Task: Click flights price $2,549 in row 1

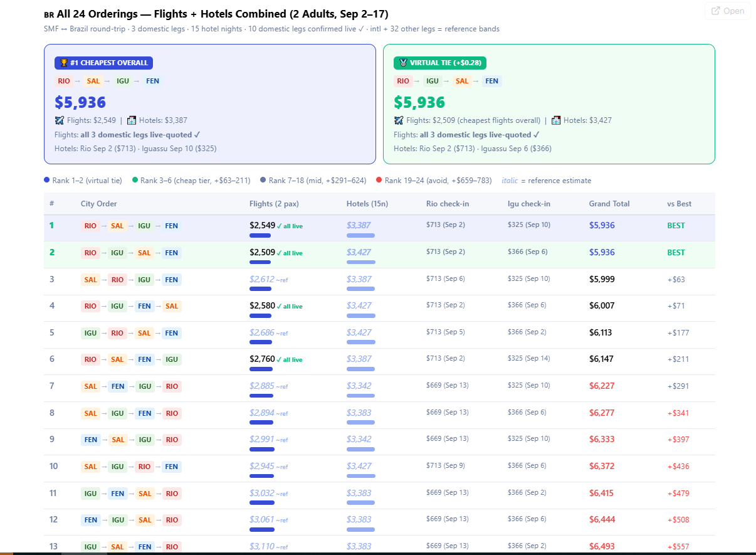Action: 262,225
